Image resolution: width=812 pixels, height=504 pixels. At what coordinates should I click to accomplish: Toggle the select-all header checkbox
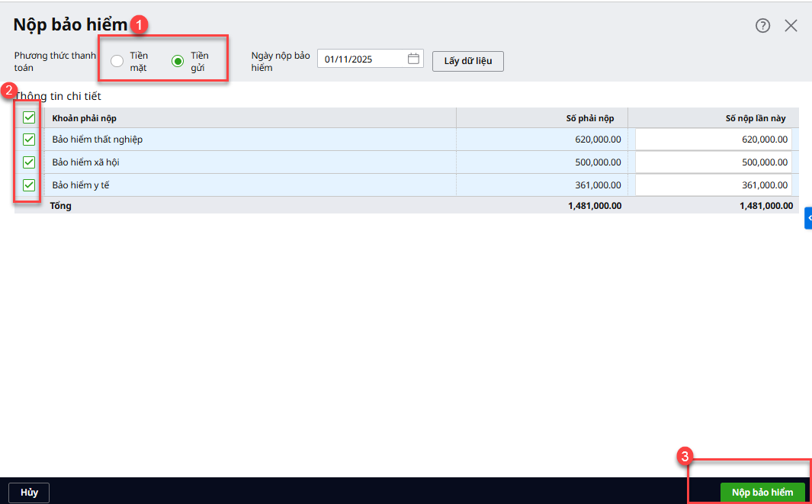pos(29,117)
